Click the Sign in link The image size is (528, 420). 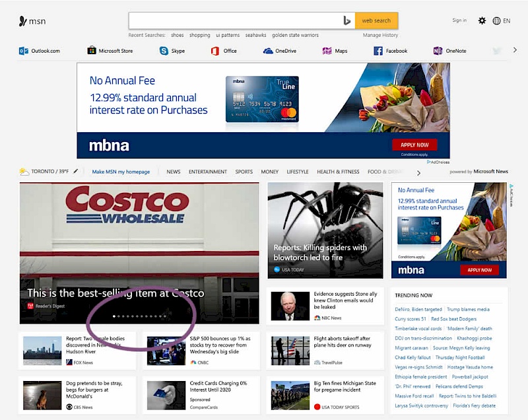click(x=459, y=20)
